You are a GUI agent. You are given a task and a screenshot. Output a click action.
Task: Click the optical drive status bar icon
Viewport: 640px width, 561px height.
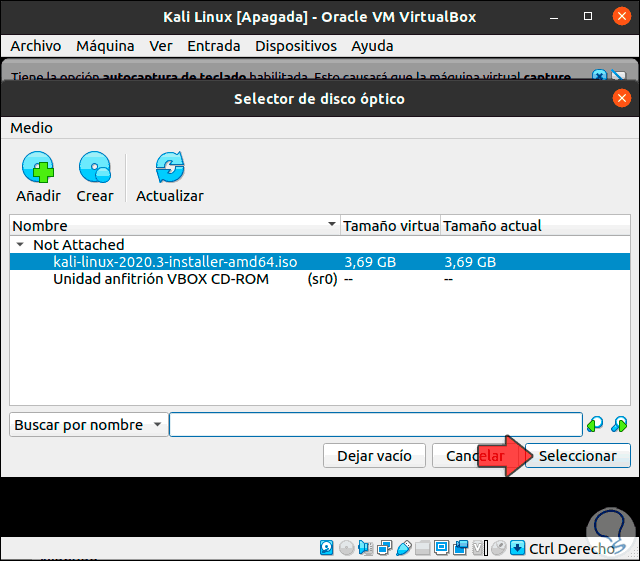346,548
